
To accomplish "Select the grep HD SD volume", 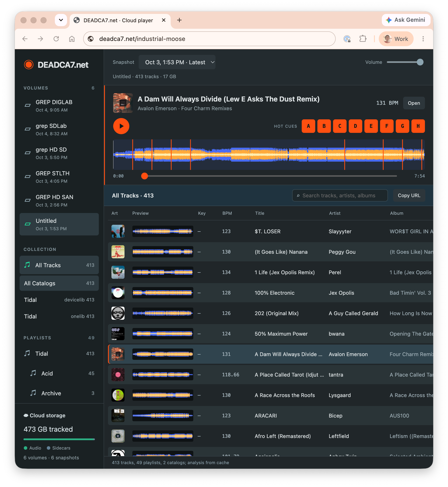I will 59,153.
